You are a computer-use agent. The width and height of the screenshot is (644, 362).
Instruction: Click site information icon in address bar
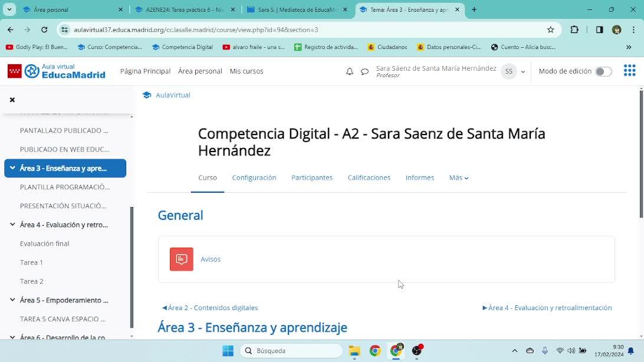click(x=64, y=29)
